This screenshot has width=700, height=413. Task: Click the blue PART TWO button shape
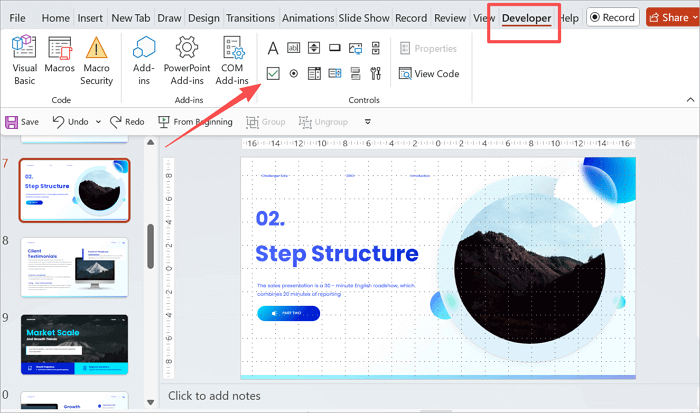[x=288, y=313]
